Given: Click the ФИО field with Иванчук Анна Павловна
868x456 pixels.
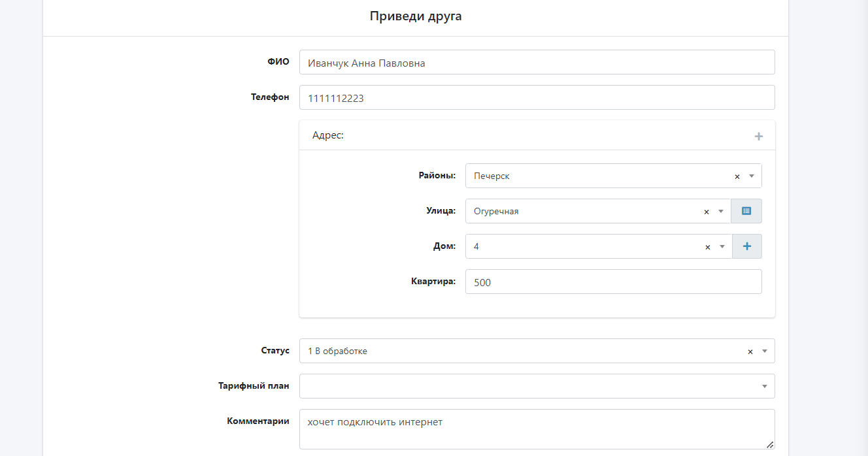Looking at the screenshot, I should 536,63.
